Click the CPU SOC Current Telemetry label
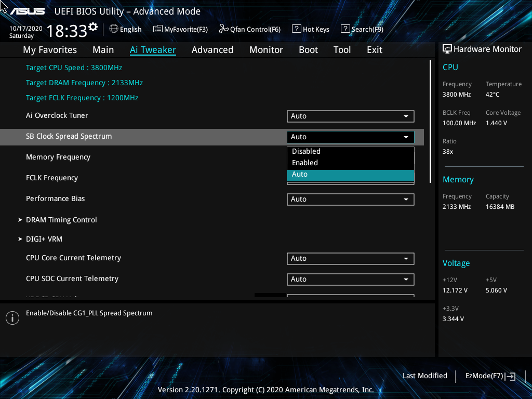Viewport: 532px width, 399px height. [72, 279]
